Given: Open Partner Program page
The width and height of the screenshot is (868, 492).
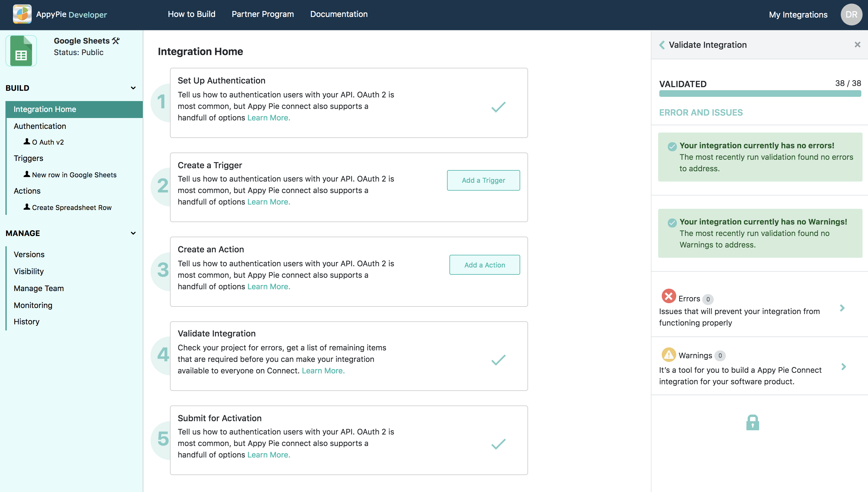Looking at the screenshot, I should click(263, 14).
